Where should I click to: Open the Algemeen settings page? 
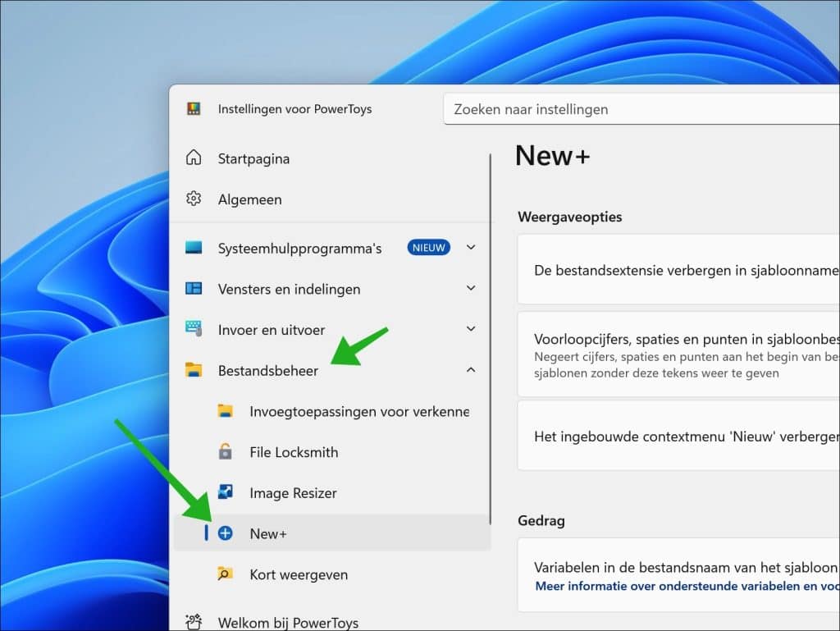(249, 199)
